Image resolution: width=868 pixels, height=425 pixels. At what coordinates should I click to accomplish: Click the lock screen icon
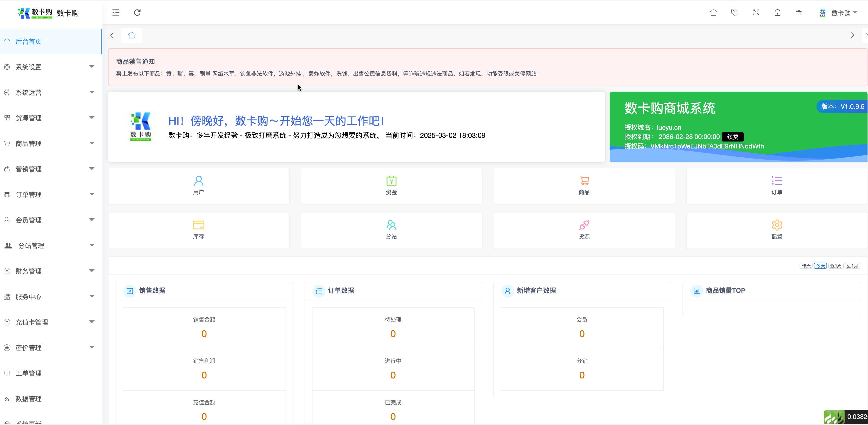[x=777, y=13]
